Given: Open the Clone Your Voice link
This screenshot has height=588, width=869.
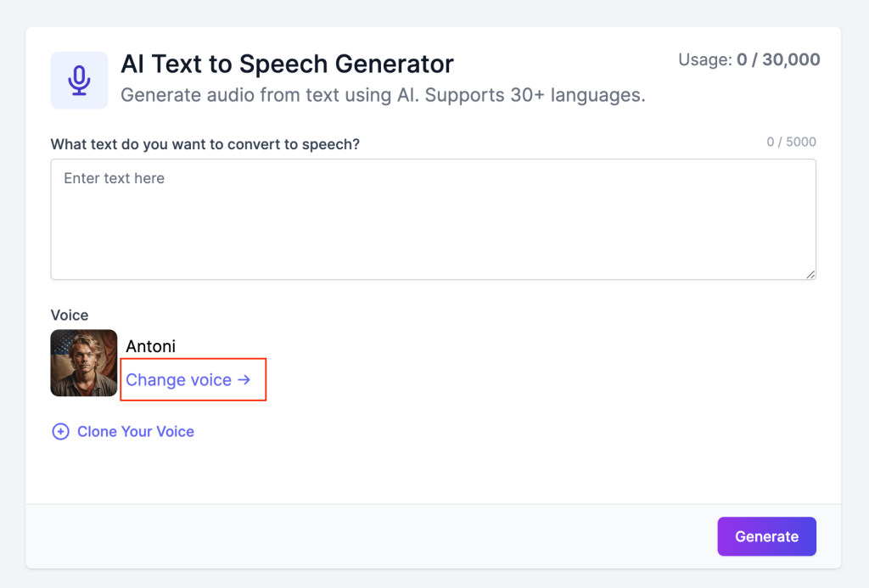Looking at the screenshot, I should [135, 432].
